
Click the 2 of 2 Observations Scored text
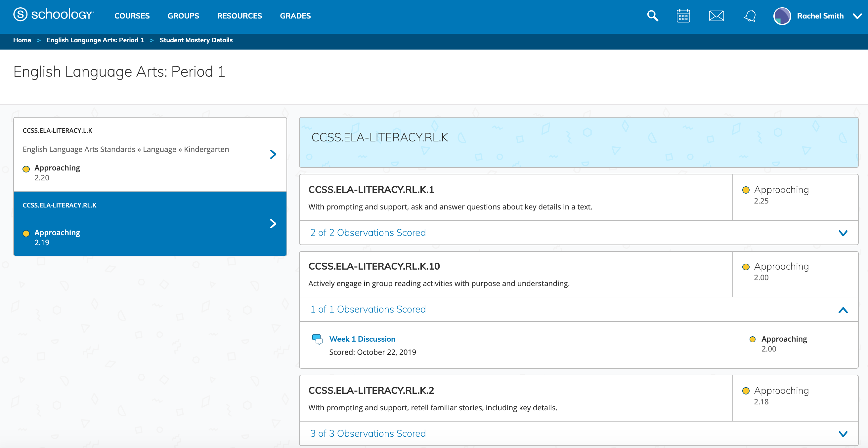pyautogui.click(x=368, y=233)
